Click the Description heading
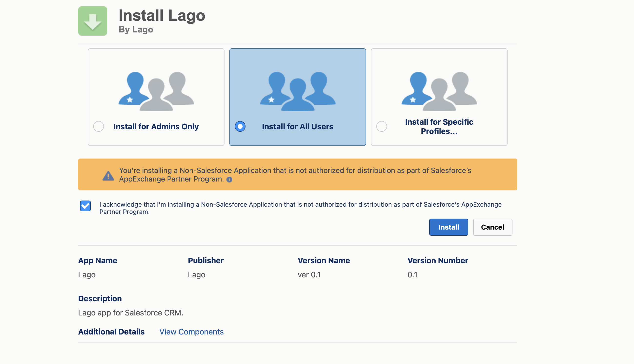This screenshot has width=634, height=364. coord(100,299)
